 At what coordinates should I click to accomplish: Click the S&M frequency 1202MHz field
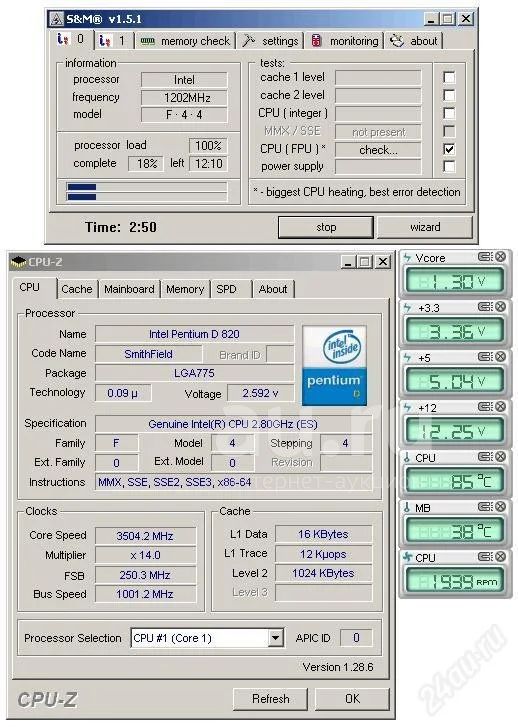[184, 98]
